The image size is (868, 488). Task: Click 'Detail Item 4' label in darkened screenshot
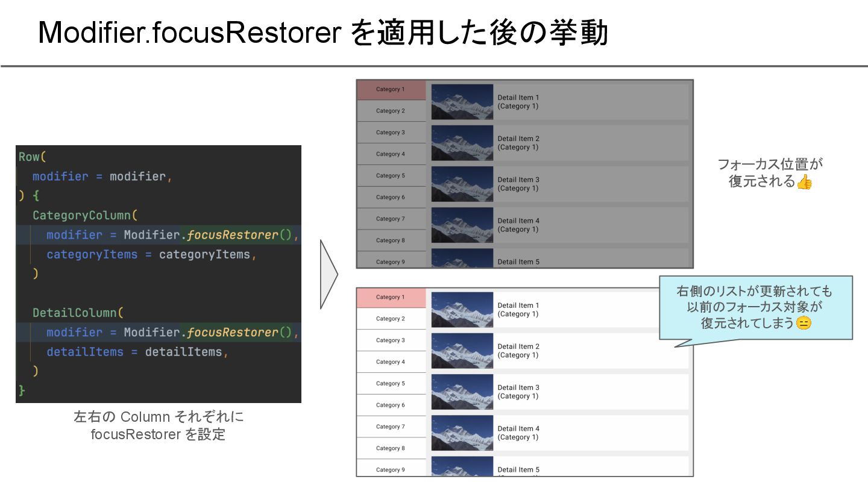(x=518, y=221)
